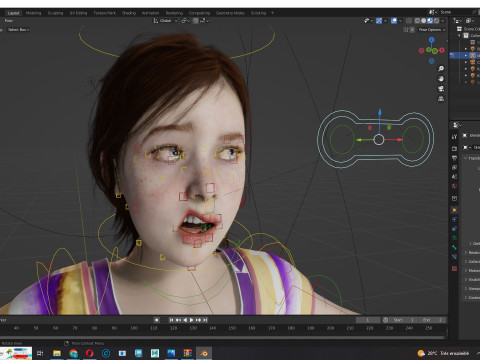The image size is (480, 360).
Task: Add a new workspace with the plus button
Action: pos(272,13)
